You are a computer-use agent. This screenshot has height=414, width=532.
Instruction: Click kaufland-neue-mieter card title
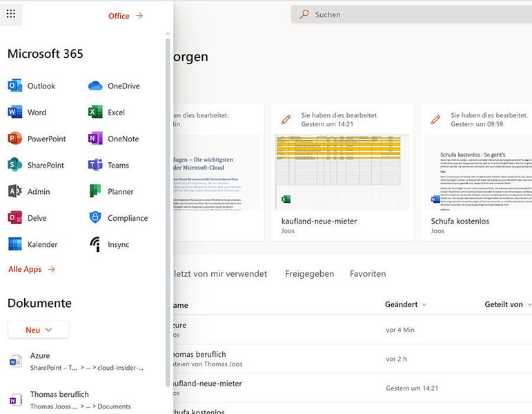coord(319,221)
